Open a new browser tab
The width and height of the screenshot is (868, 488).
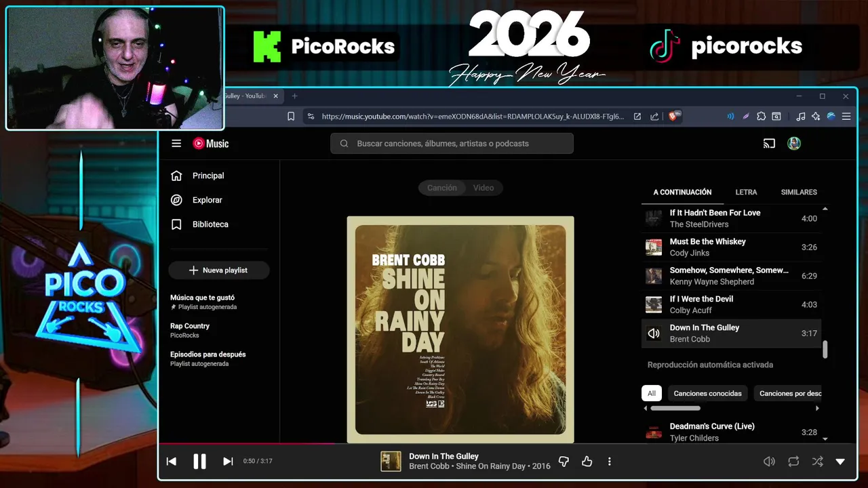coord(294,96)
